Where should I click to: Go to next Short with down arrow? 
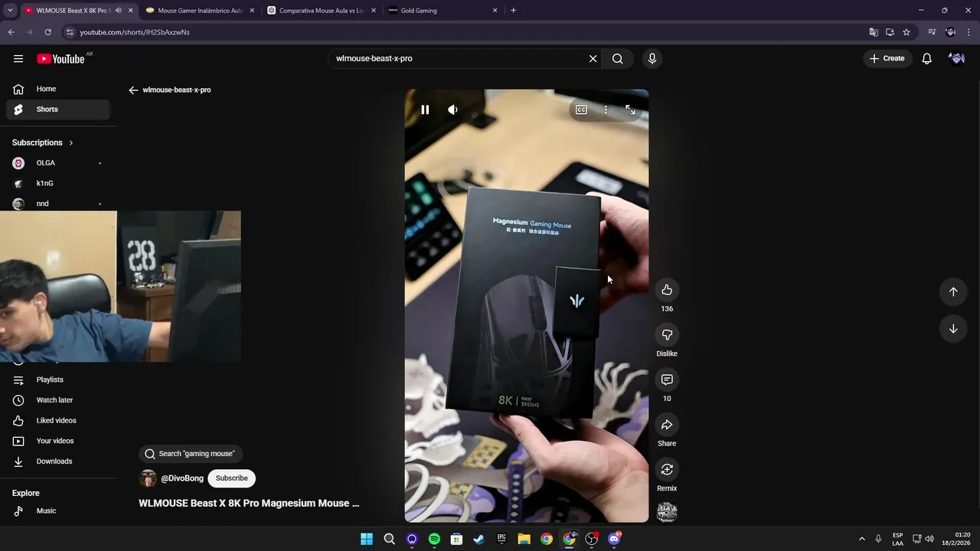pyautogui.click(x=953, y=329)
